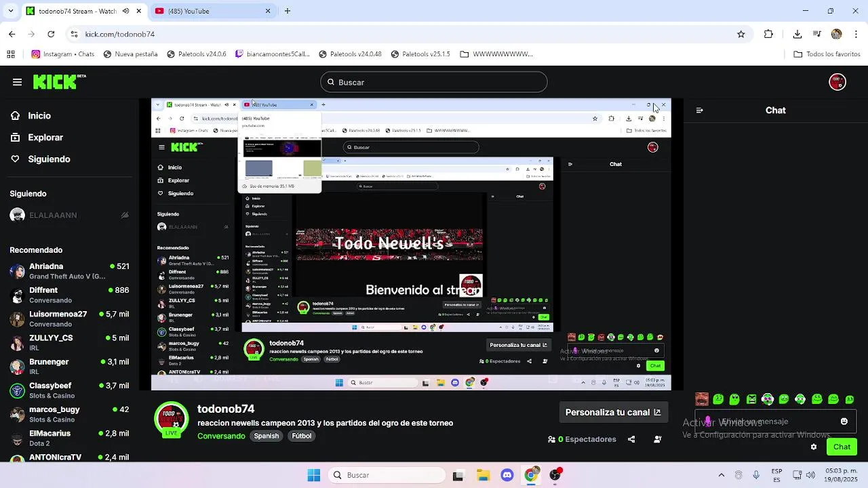Open the emoji picker in message box

844,421
